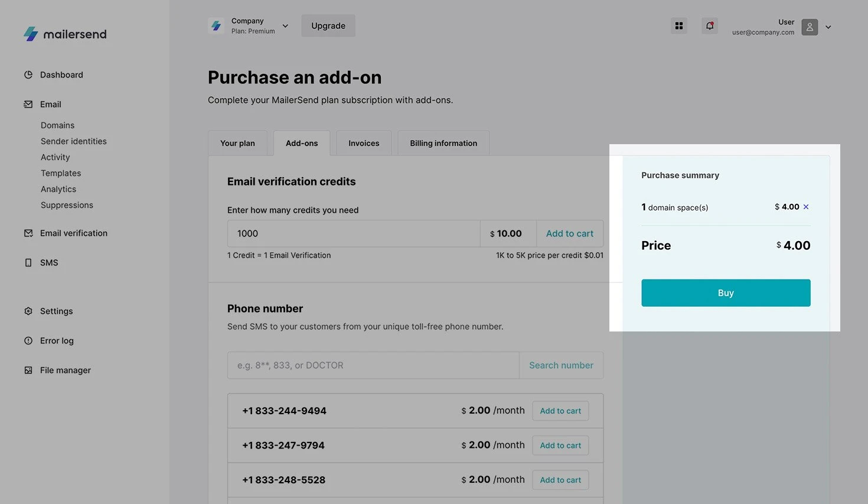868x504 pixels.
Task: Open the apps grid icon
Action: click(679, 26)
